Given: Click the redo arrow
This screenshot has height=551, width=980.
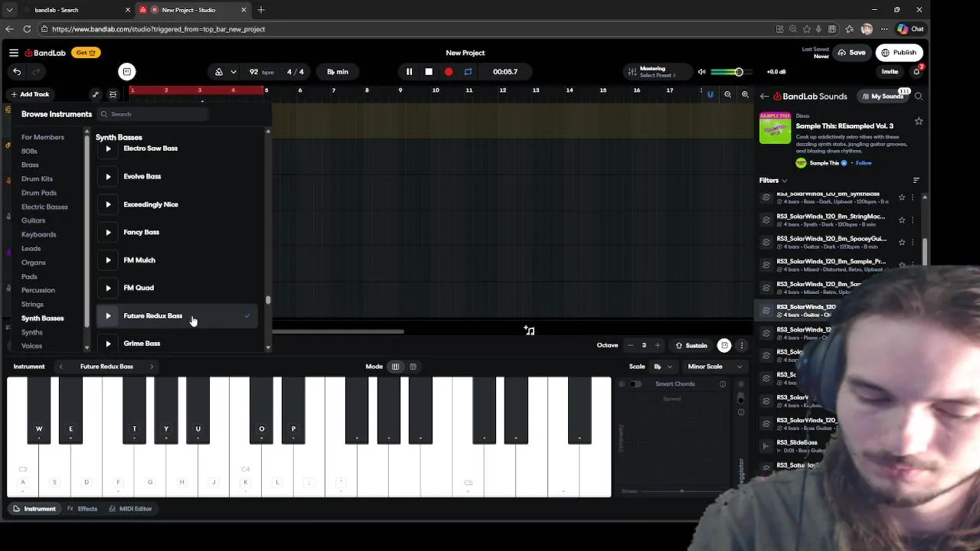Looking at the screenshot, I should pos(35,71).
